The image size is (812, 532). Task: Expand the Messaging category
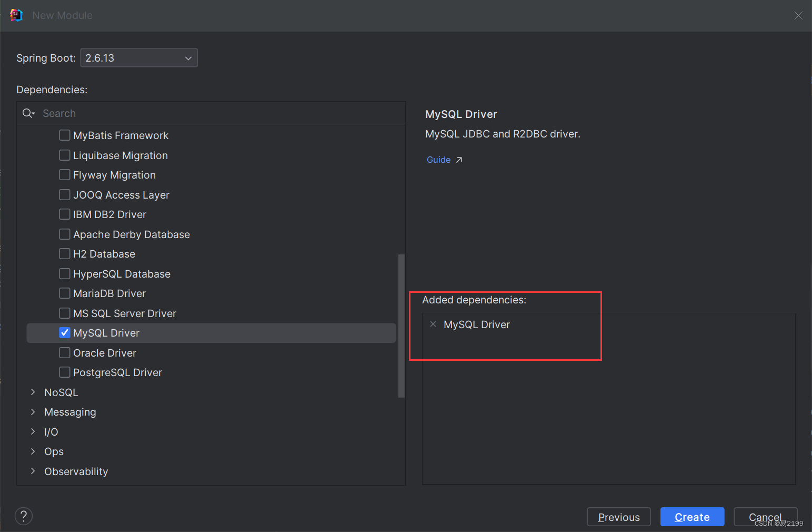click(x=33, y=411)
